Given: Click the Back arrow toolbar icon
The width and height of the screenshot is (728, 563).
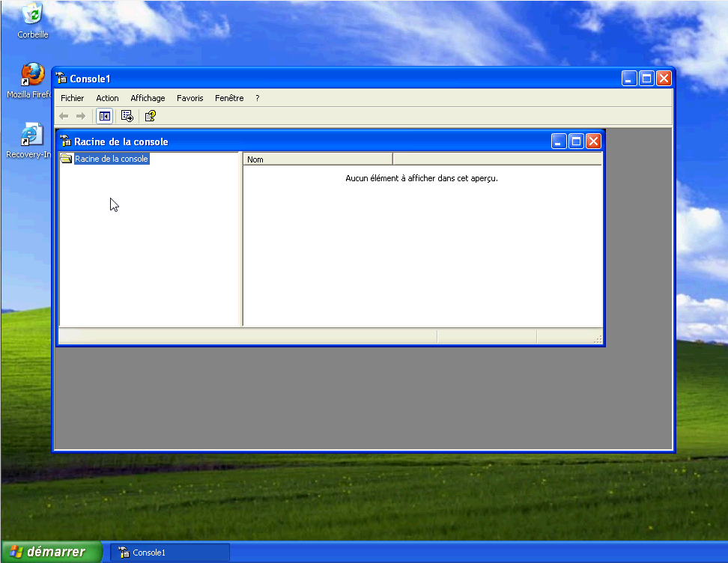Looking at the screenshot, I should (x=64, y=116).
